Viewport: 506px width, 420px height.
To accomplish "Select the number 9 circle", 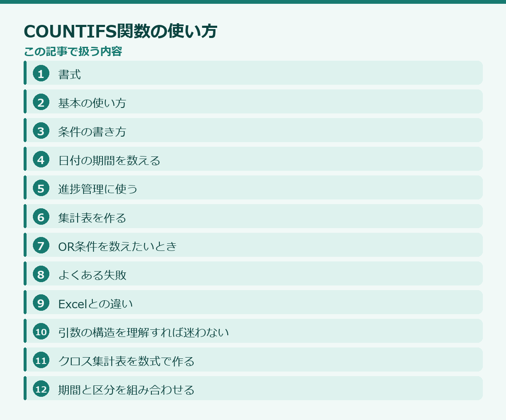I will [x=41, y=304].
